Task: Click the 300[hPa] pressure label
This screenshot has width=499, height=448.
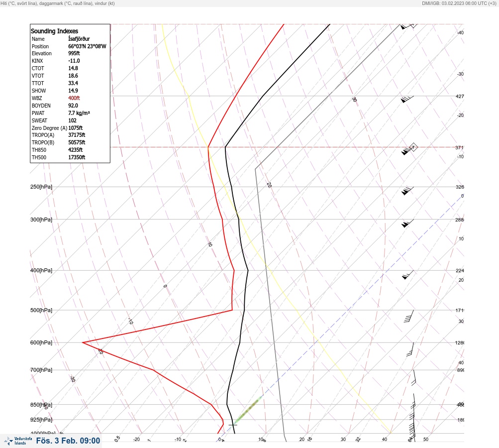Action: click(x=41, y=220)
